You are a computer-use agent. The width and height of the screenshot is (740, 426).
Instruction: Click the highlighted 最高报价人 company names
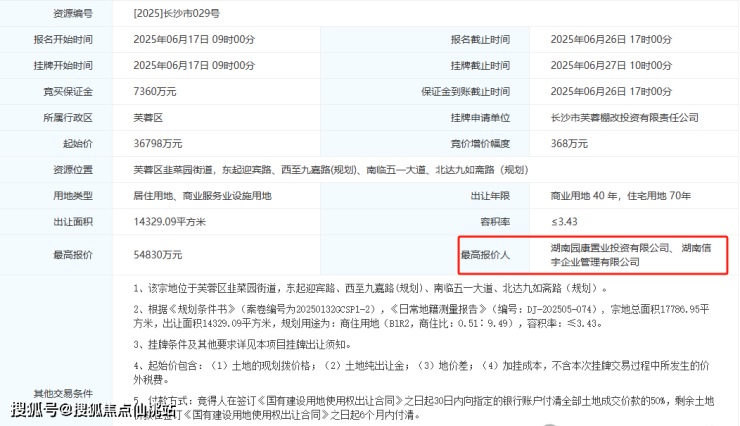631,255
